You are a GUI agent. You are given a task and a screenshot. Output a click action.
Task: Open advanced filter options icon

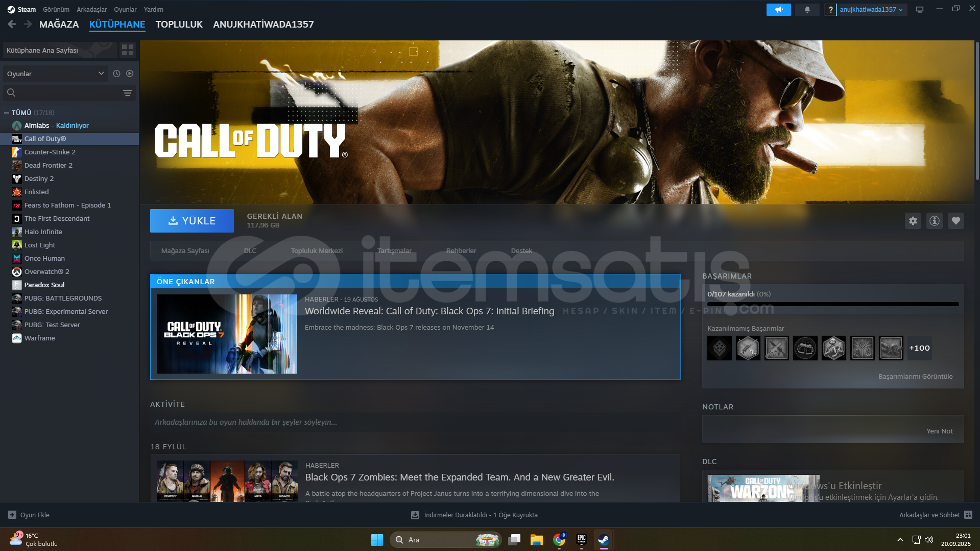[x=128, y=93]
